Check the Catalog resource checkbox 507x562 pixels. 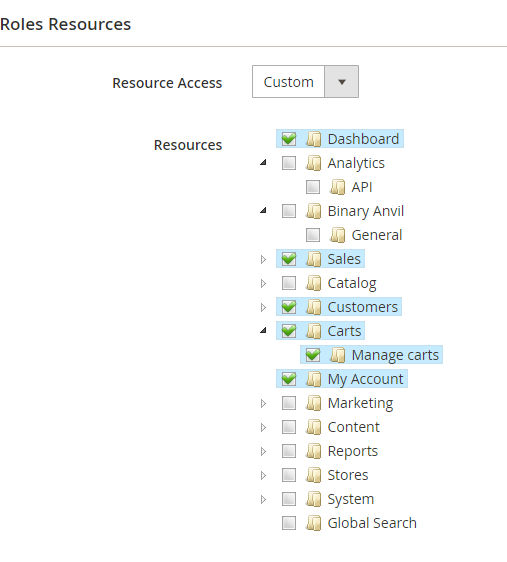click(289, 283)
